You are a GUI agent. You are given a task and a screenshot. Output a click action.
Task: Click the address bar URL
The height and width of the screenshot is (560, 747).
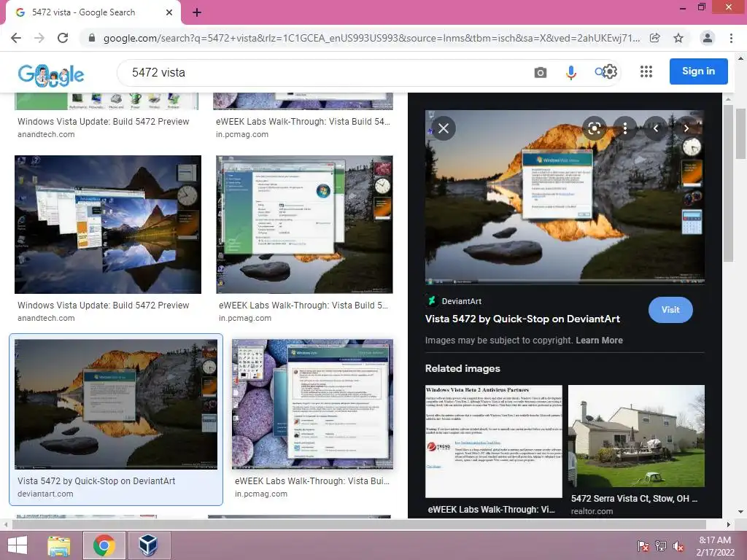(371, 38)
